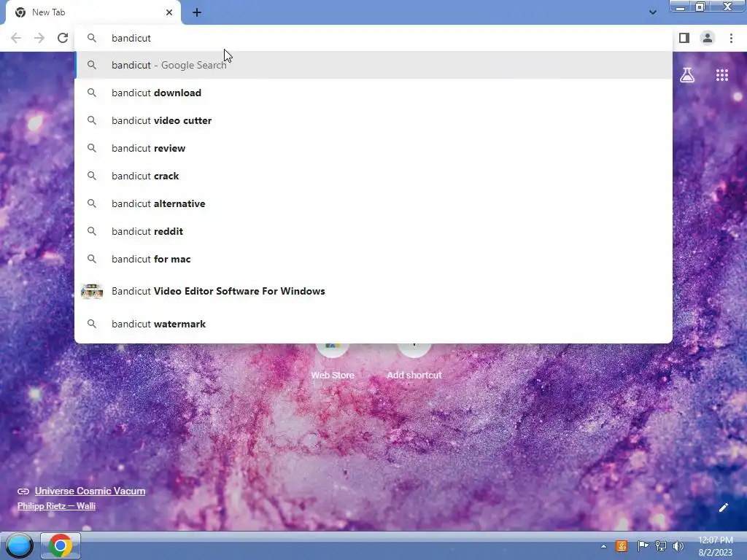This screenshot has height=560, width=747.
Task: Open the Web Store shortcut
Action: tap(333, 362)
